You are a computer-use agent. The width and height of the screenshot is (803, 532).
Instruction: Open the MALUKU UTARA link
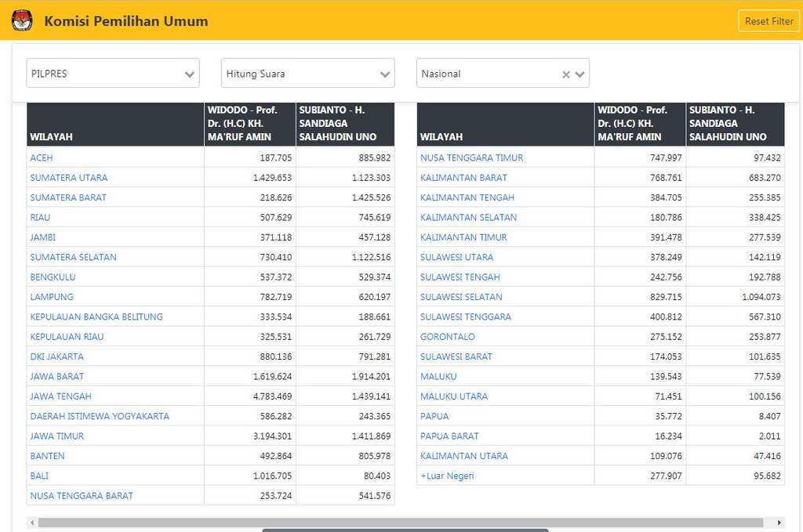click(x=454, y=396)
